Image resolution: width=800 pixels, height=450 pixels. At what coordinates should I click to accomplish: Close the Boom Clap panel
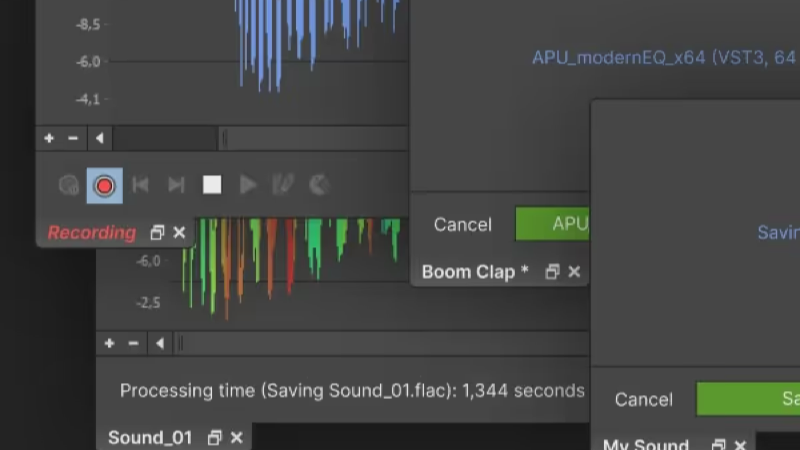tap(574, 272)
